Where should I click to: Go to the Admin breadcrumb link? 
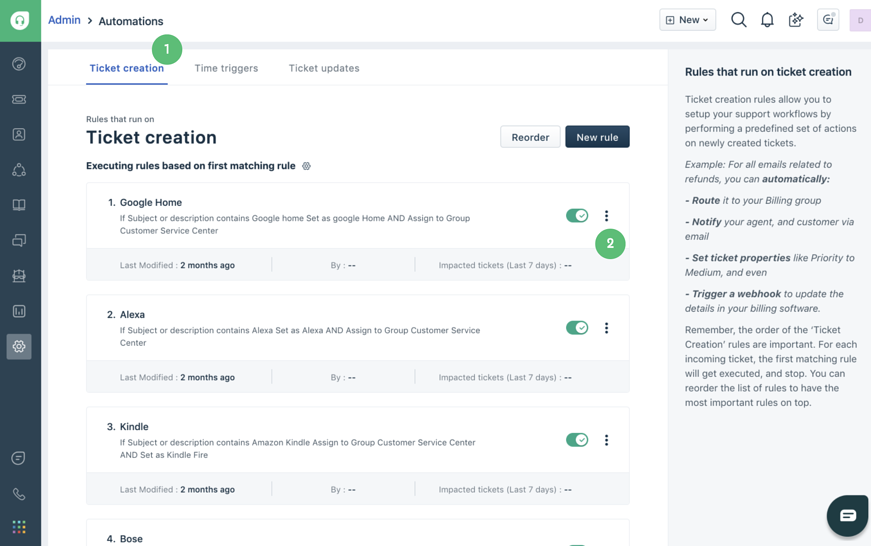click(64, 20)
